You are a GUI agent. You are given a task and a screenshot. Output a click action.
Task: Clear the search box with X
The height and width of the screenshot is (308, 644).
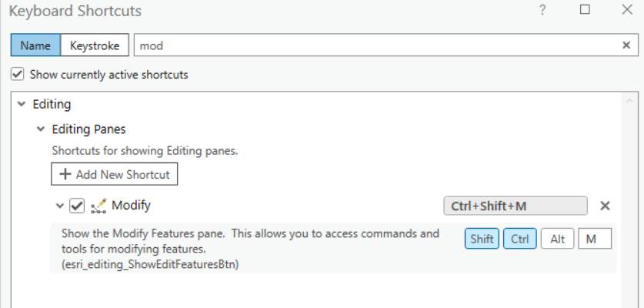626,45
